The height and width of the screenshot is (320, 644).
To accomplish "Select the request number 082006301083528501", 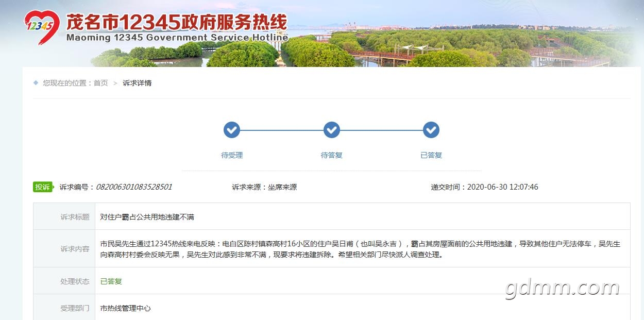I will pos(134,187).
